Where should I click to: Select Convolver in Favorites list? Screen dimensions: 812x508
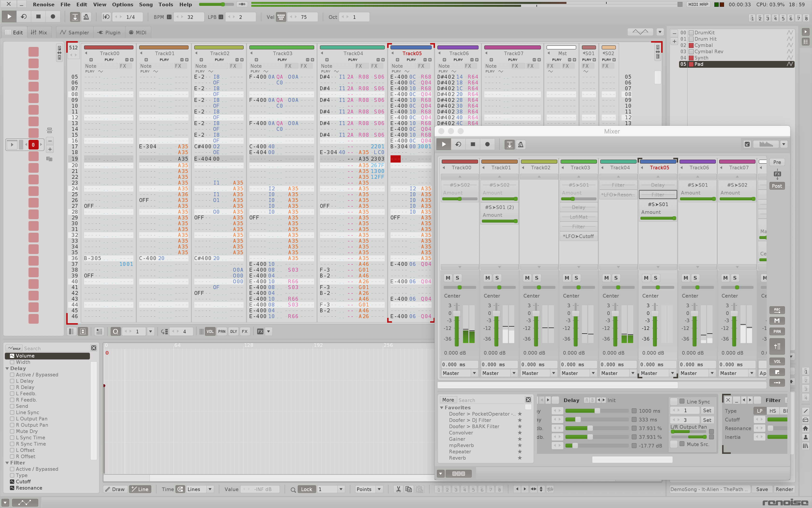coord(461,433)
